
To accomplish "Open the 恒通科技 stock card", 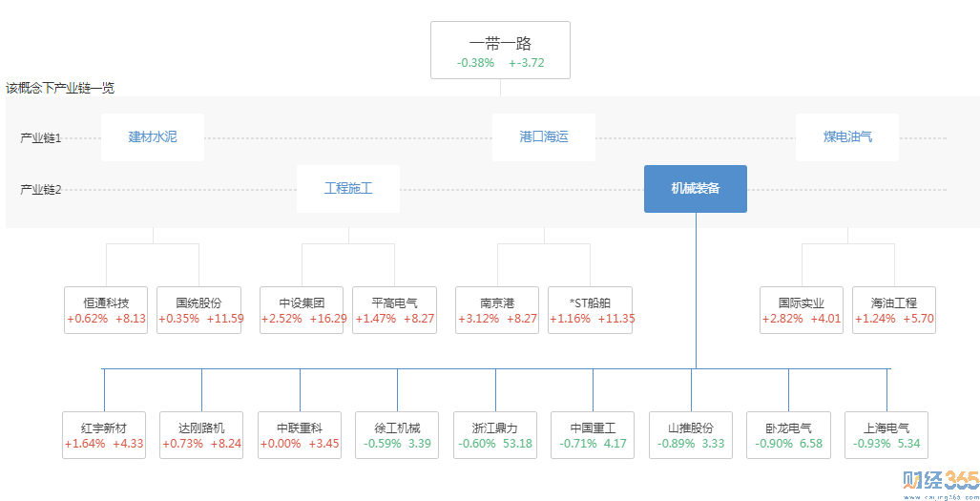I will click(x=106, y=310).
